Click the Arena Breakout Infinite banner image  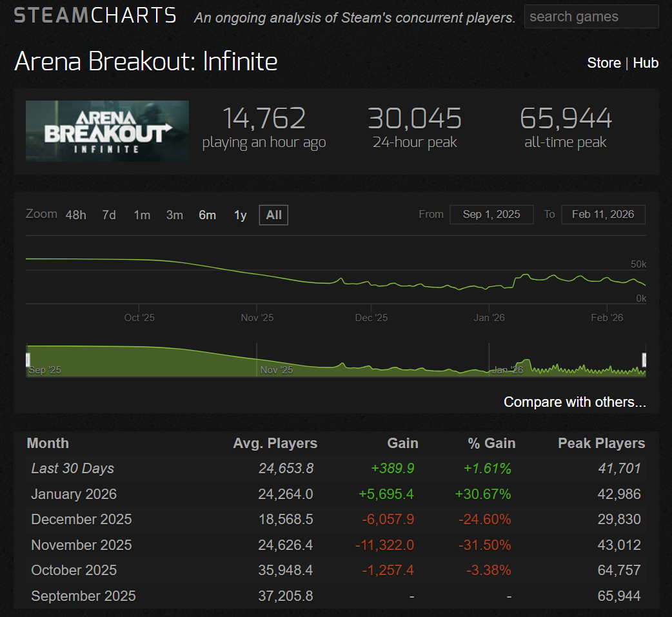tap(107, 131)
